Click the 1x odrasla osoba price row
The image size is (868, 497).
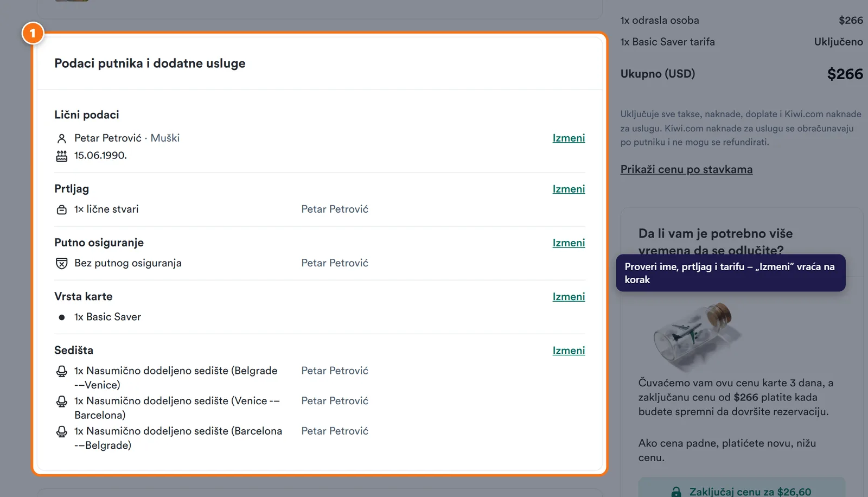tap(742, 21)
